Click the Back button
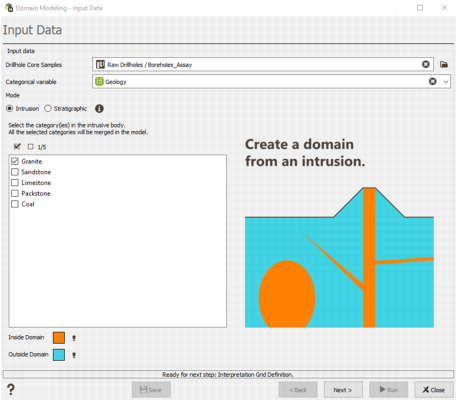This screenshot has height=400, width=456. (298, 390)
